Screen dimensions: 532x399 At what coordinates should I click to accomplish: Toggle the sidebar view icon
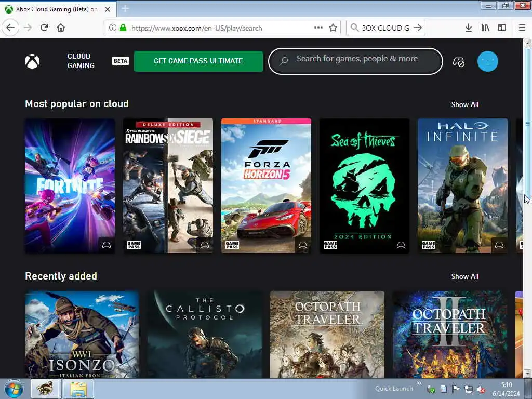(x=502, y=28)
